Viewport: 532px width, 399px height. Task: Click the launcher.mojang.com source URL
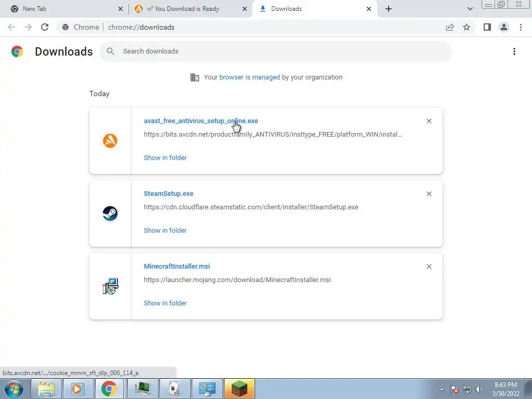tap(237, 280)
